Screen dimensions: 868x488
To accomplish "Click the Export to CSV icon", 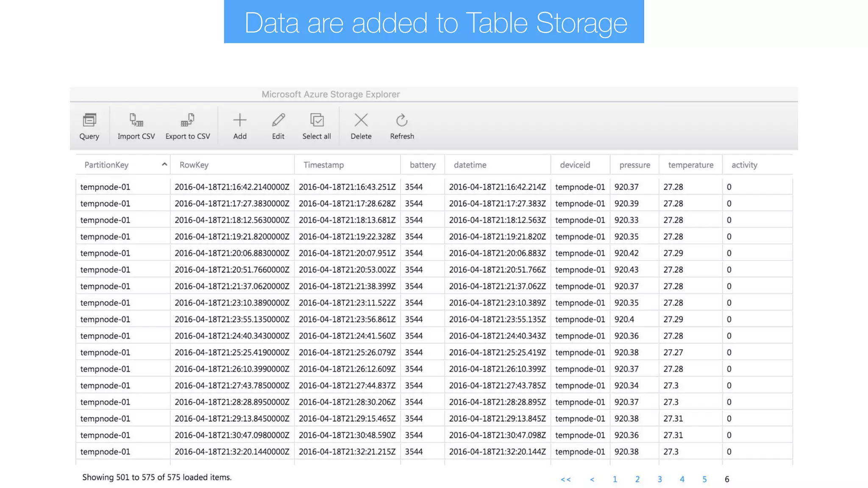I will pyautogui.click(x=187, y=120).
